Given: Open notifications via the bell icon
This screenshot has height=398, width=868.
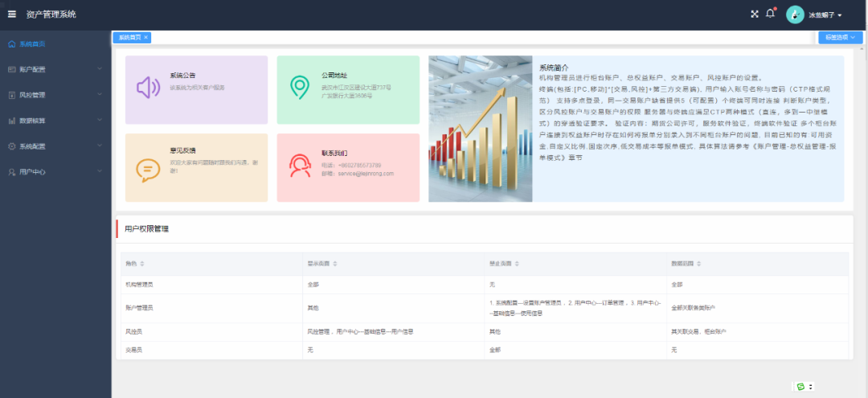Looking at the screenshot, I should (770, 14).
